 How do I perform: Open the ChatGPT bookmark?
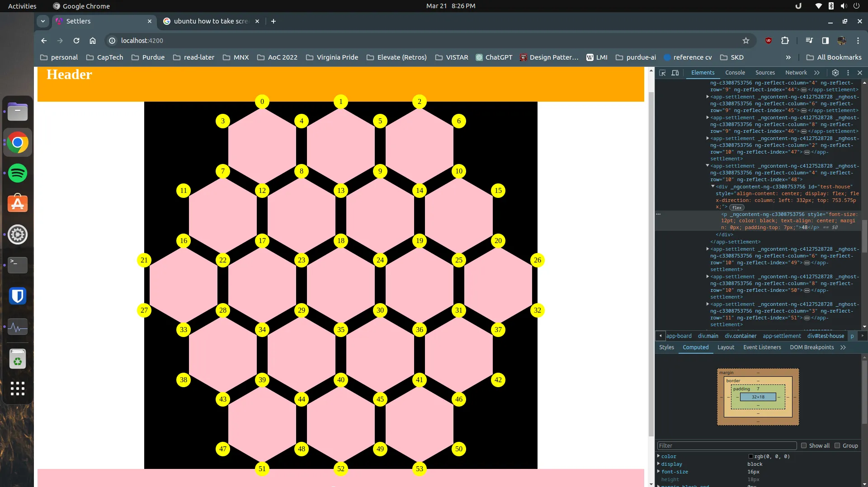pyautogui.click(x=494, y=57)
